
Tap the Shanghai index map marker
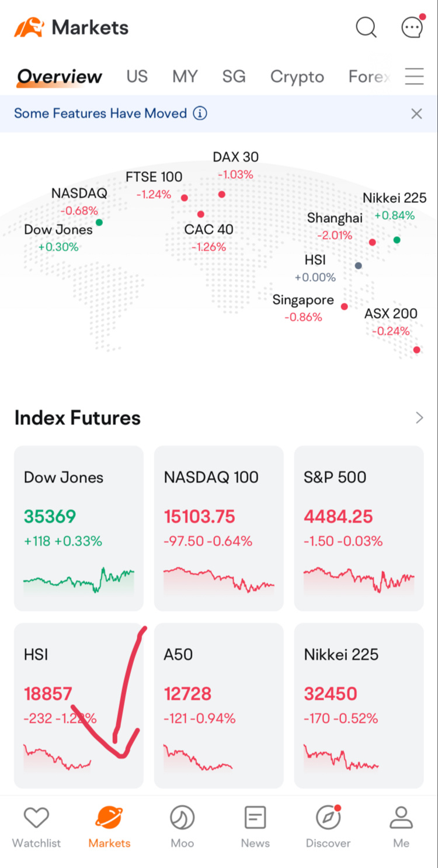point(372,242)
